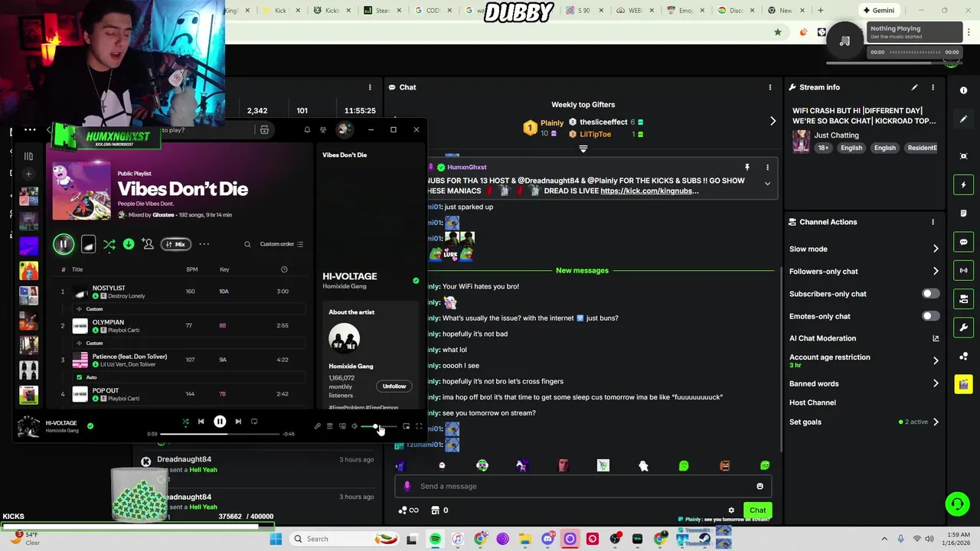Open Chat panel three-dot menu
Image resolution: width=980 pixels, height=551 pixels.
(770, 87)
